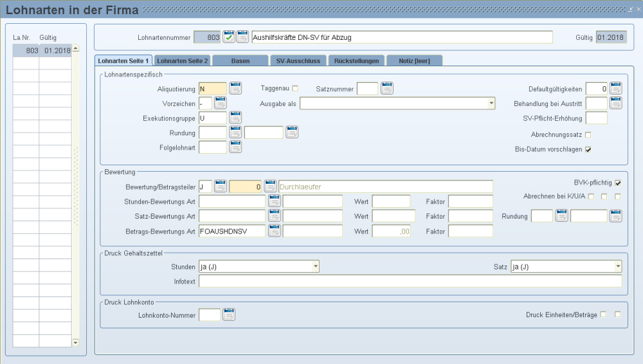
Task: Open the lookup list icon next to Lohnartennummer
Action: click(242, 37)
